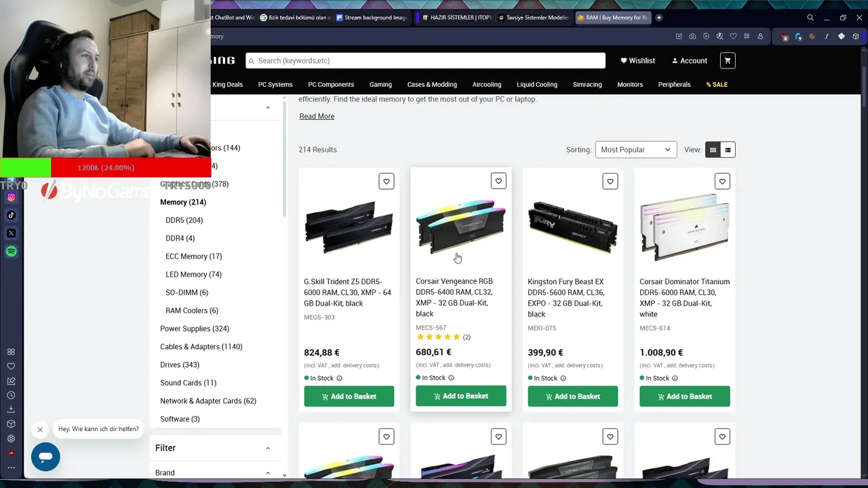This screenshot has width=868, height=488.
Task: Toggle wishlist heart on G.Skill Trident Z5 card
Action: (387, 181)
